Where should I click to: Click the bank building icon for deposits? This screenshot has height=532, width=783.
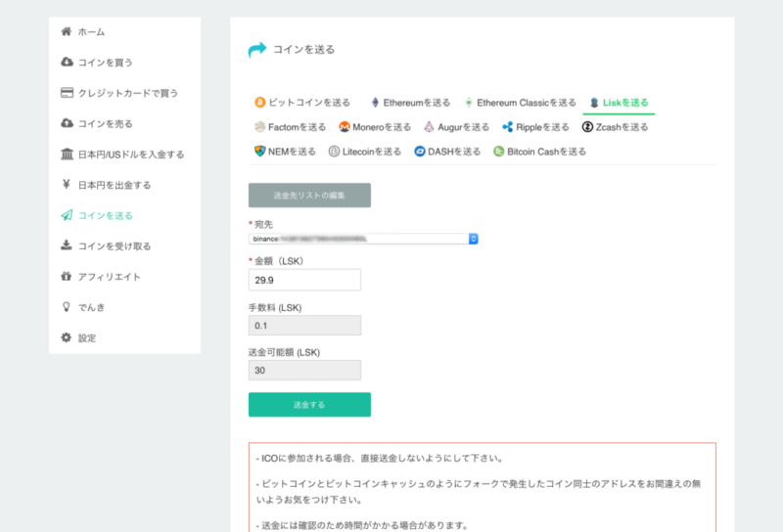67,155
